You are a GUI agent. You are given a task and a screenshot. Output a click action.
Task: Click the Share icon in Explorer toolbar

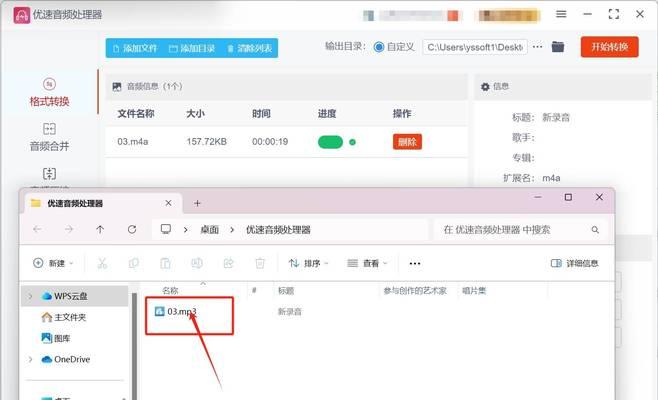coord(228,263)
